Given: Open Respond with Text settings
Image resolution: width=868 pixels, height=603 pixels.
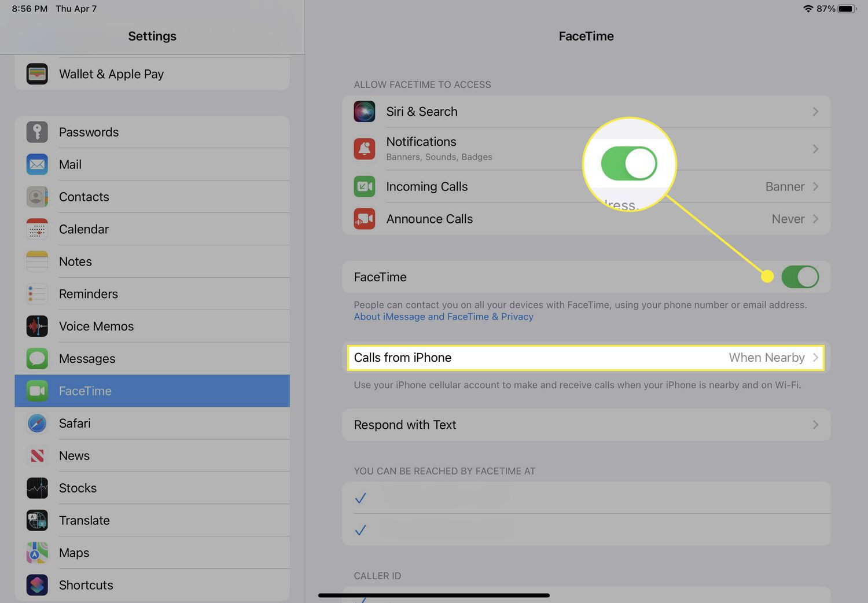Looking at the screenshot, I should [586, 425].
